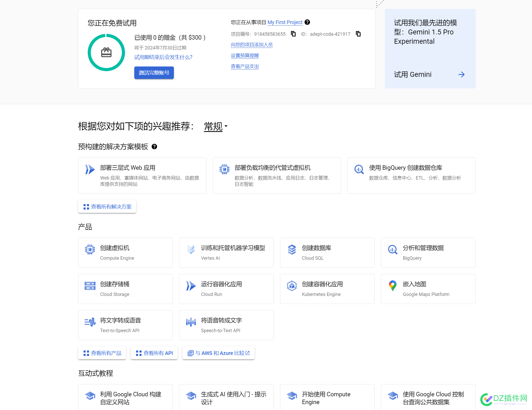532x410 pixels.
Task: Click BigQuery icon on 创建数据仓库 card
Action: pyautogui.click(x=359, y=169)
